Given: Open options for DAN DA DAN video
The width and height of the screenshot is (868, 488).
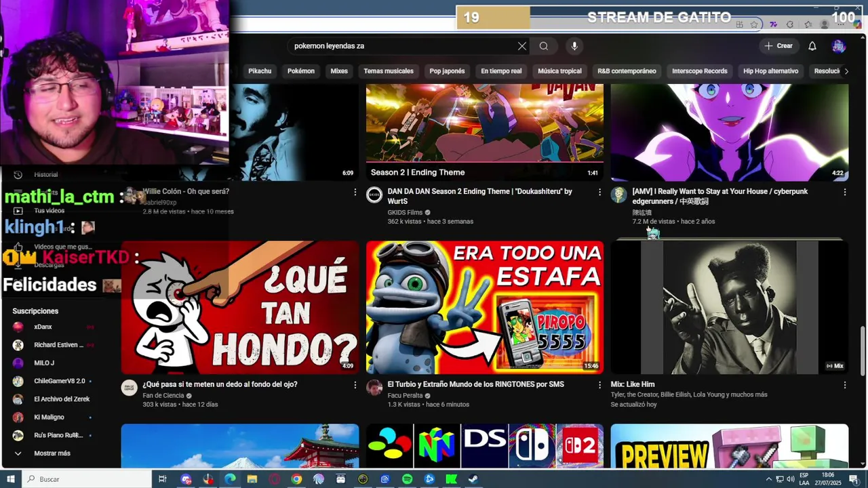Looking at the screenshot, I should 599,192.
